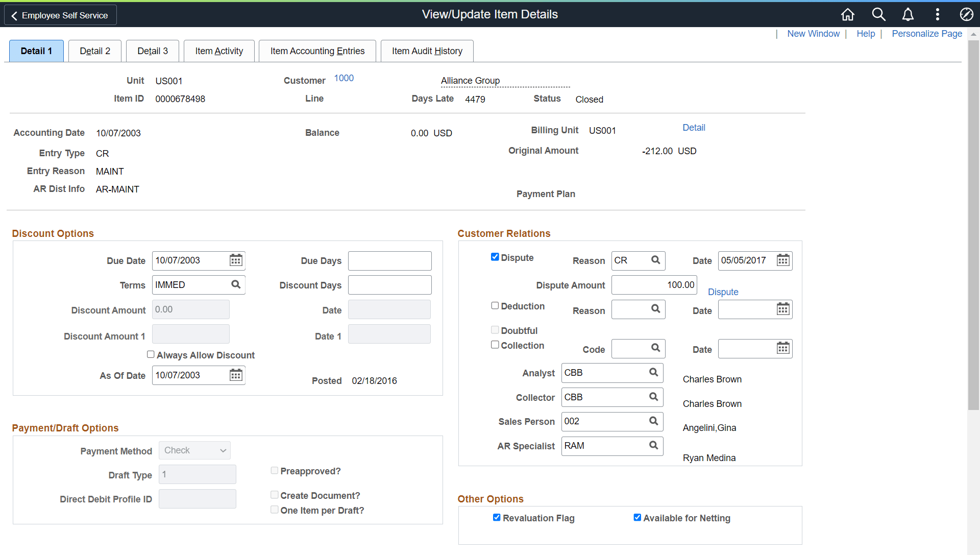Open notifications bell icon
This screenshot has width=980, height=555.
(x=908, y=14)
